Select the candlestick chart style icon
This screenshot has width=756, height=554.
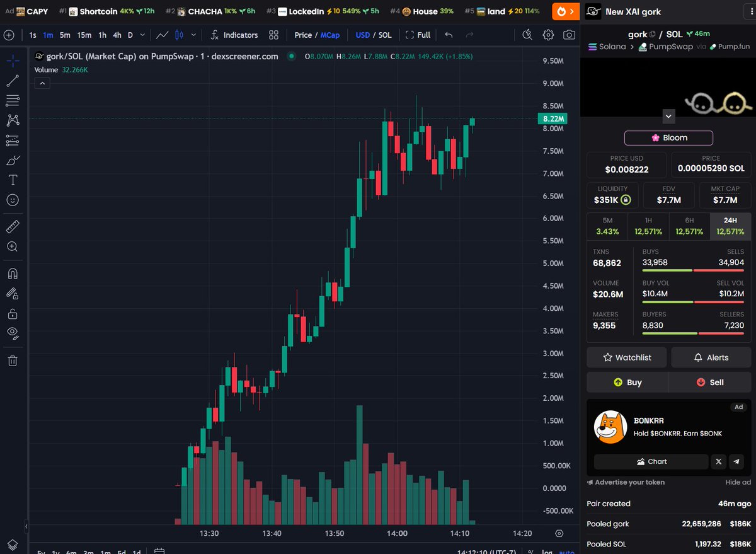(x=179, y=35)
